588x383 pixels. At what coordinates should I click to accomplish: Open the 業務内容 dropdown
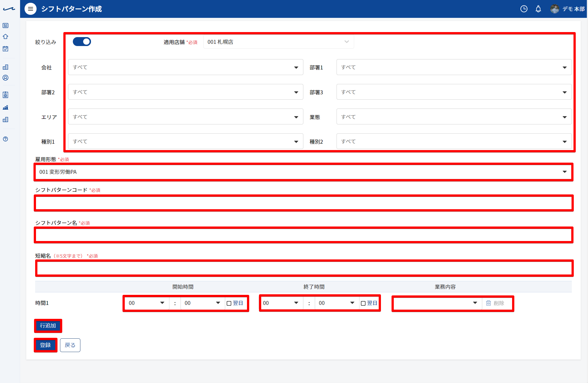(x=437, y=303)
